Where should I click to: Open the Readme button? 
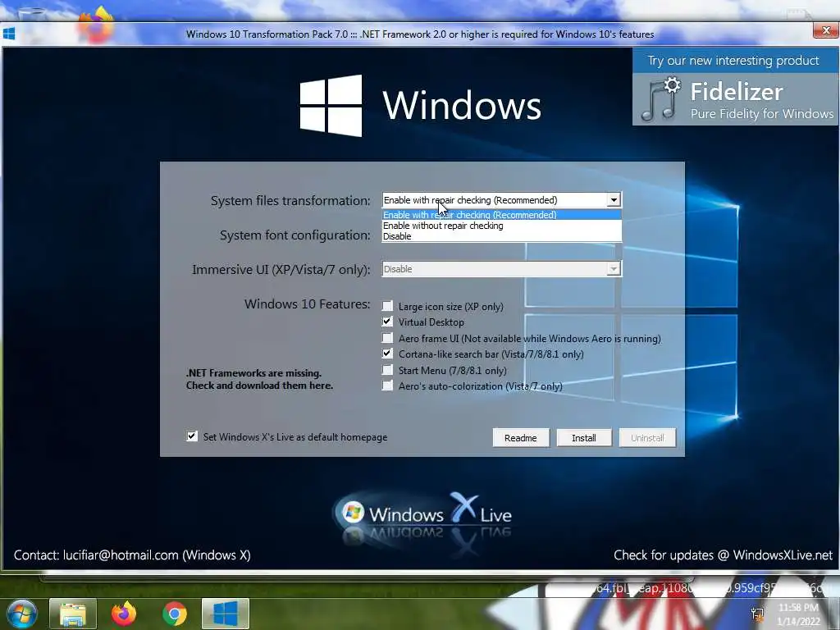[x=521, y=438]
